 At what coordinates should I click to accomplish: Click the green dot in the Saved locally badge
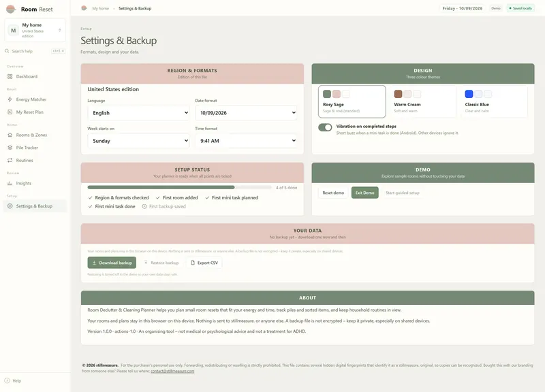point(510,8)
